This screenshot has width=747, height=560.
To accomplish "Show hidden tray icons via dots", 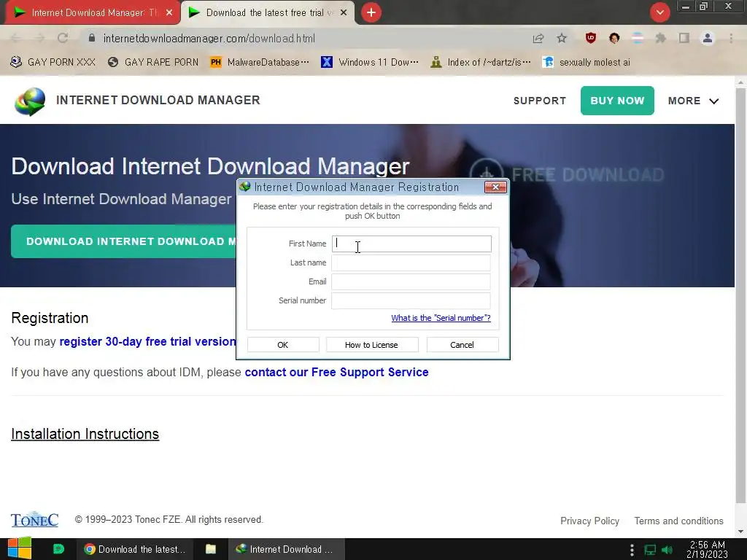I will 632,550.
